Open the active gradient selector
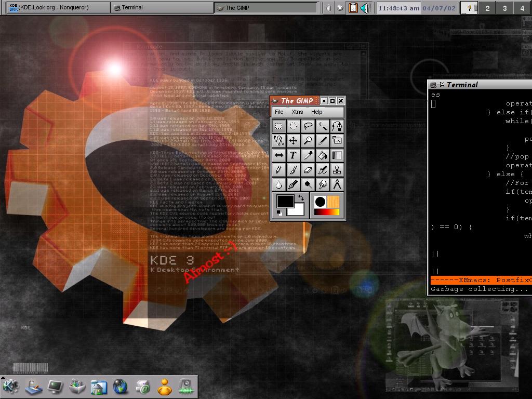This screenshot has width=532, height=399. point(326,212)
